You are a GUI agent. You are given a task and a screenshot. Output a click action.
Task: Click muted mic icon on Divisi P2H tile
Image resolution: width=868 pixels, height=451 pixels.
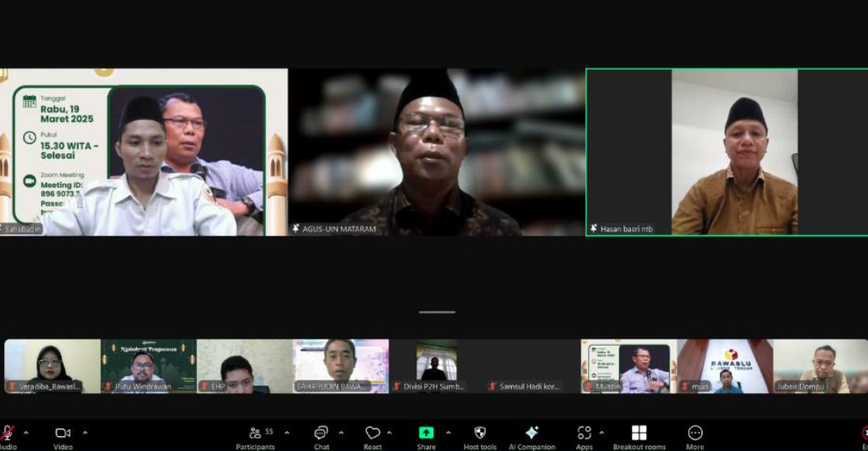(397, 386)
